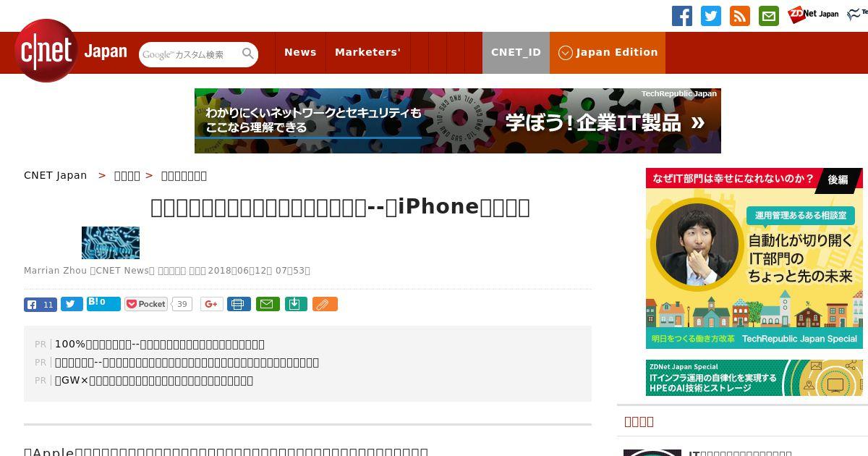Screen dimensions: 868x456
Task: Open the Marketers' menu
Action: point(367,52)
